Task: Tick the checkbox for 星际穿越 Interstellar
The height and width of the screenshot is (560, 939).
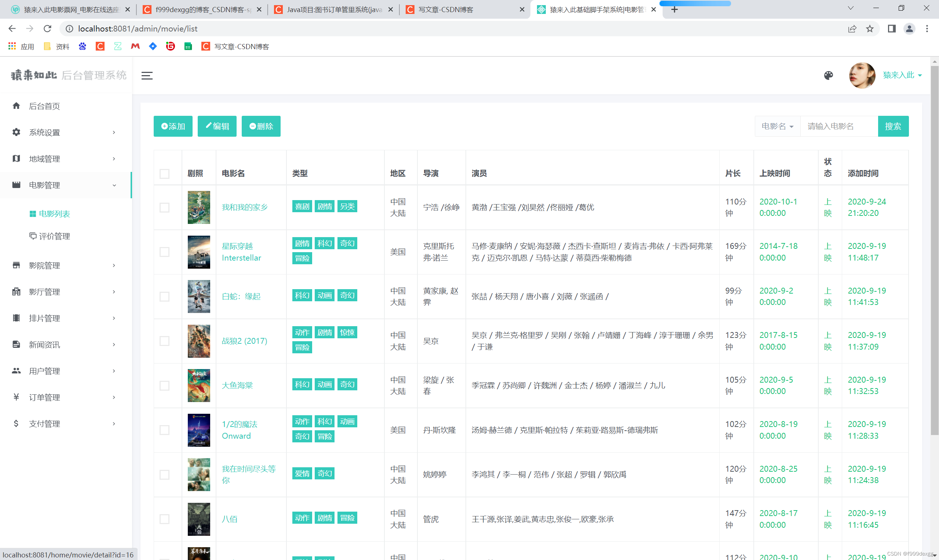Action: pyautogui.click(x=165, y=252)
